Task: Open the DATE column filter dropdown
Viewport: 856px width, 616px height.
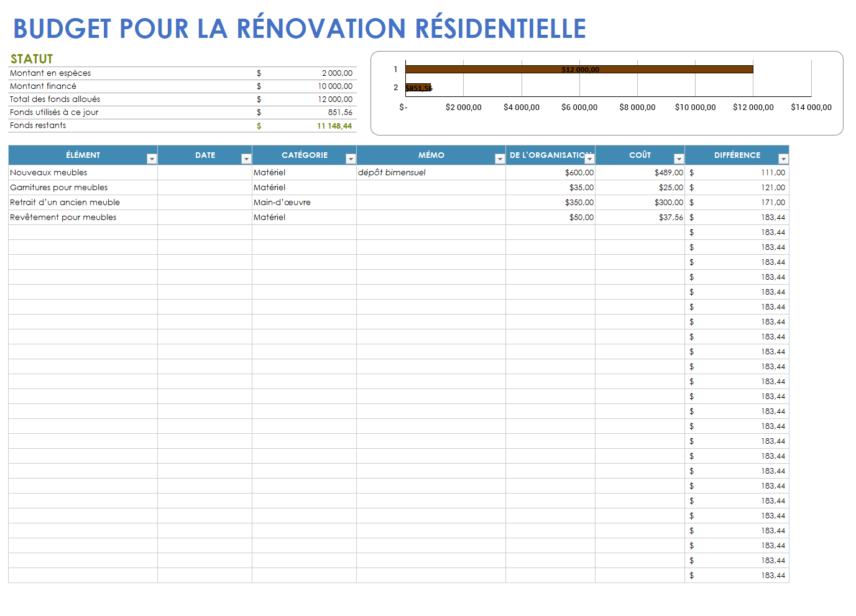Action: 246,159
